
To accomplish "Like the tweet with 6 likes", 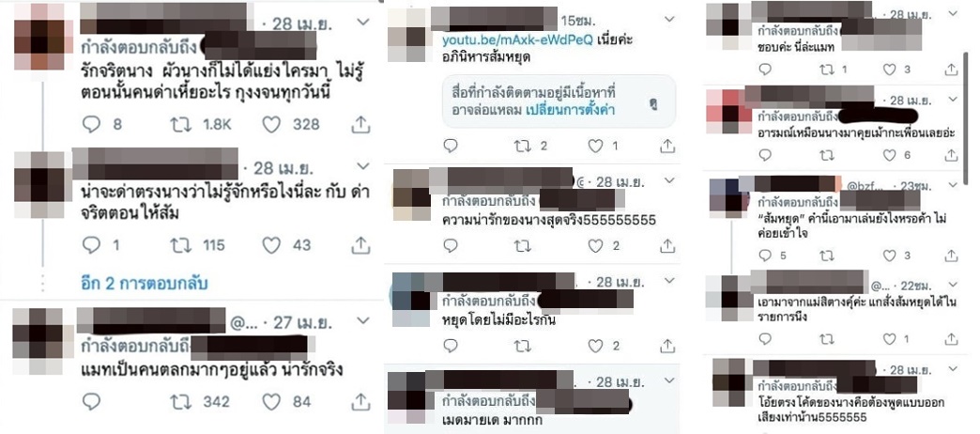I will [x=889, y=154].
